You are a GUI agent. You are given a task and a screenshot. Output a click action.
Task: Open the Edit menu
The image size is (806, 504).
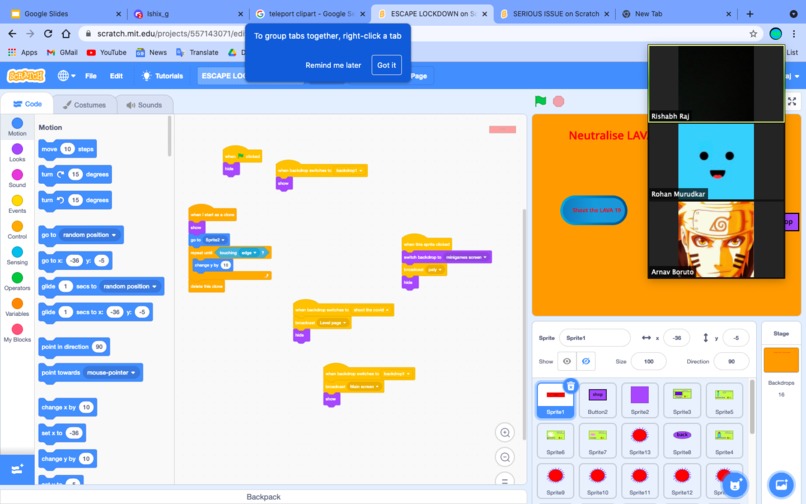point(116,76)
